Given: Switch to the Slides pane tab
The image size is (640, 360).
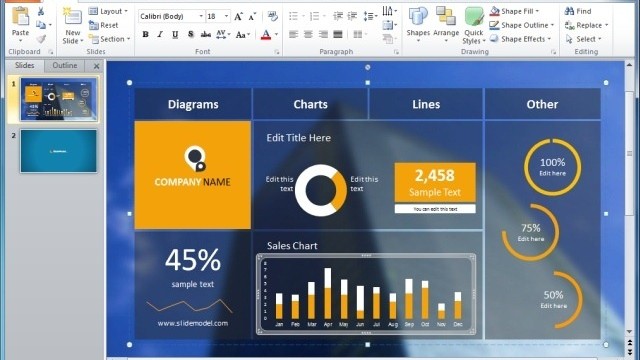Looking at the screenshot, I should pos(24,65).
